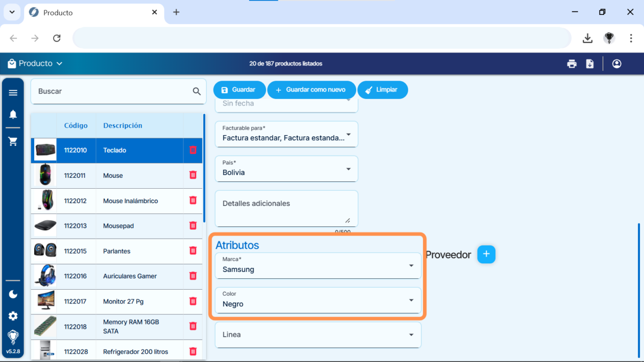Viewport: 644px width, 362px height.
Task: Open the user account profile icon
Action: pos(616,63)
